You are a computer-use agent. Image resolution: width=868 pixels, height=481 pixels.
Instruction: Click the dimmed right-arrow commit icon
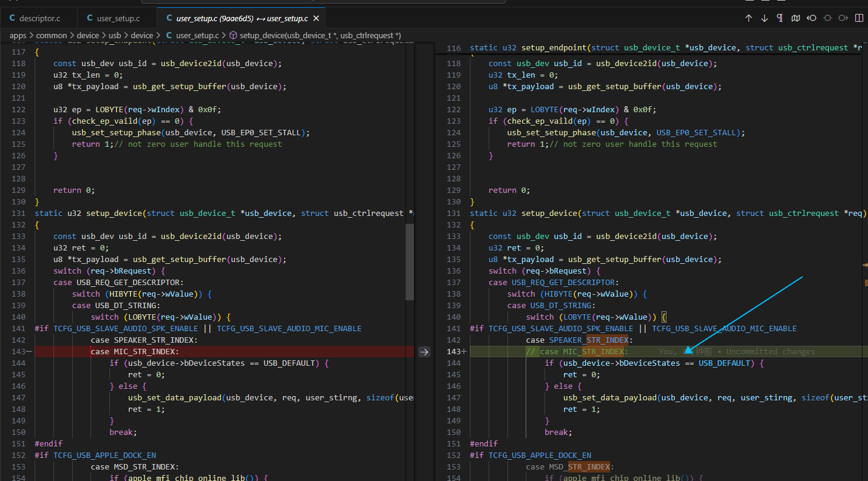click(x=843, y=18)
